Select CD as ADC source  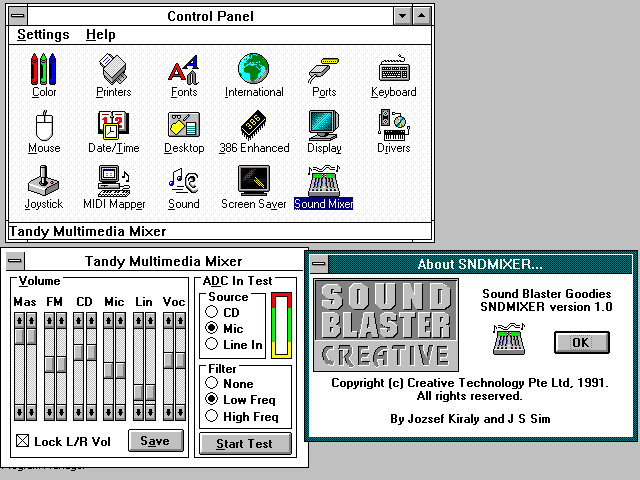pos(211,312)
